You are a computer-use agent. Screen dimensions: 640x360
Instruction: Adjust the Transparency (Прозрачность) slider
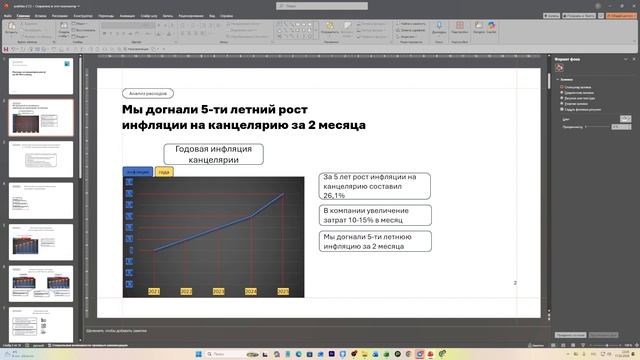(597, 127)
